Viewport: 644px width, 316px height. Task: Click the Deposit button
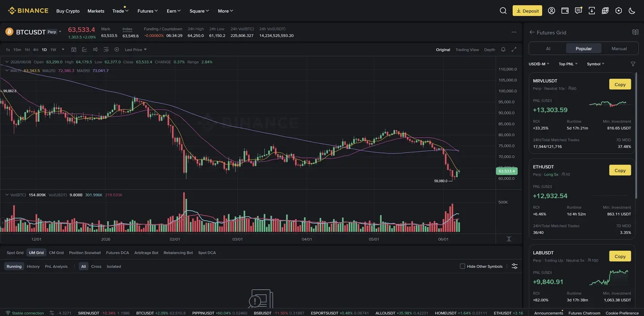pyautogui.click(x=527, y=11)
